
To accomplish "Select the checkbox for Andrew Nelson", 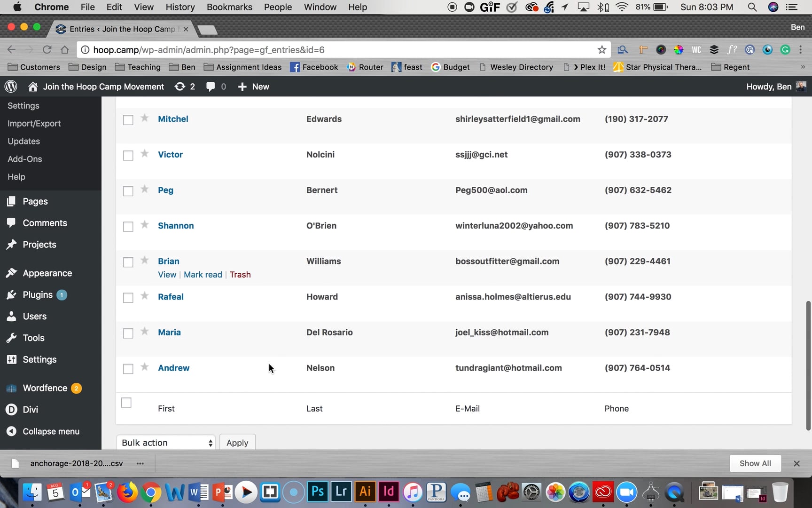I will coord(128,369).
